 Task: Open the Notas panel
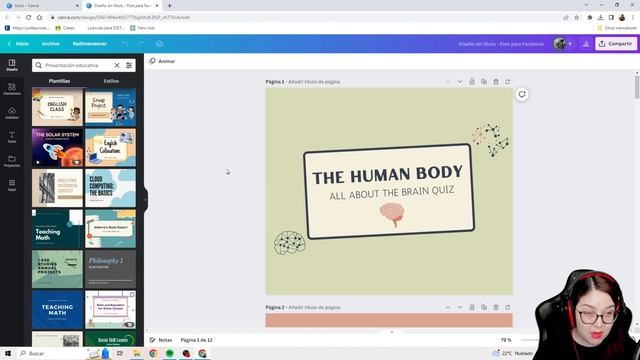coord(161,340)
